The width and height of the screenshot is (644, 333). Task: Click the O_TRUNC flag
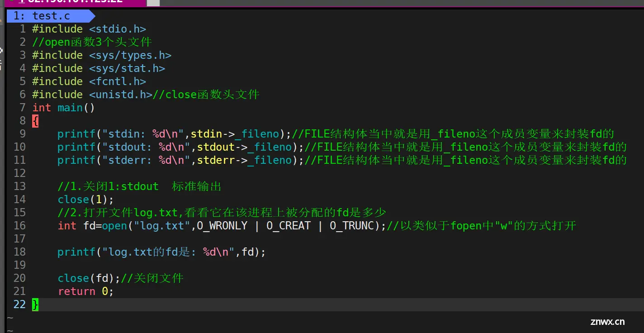tap(352, 226)
